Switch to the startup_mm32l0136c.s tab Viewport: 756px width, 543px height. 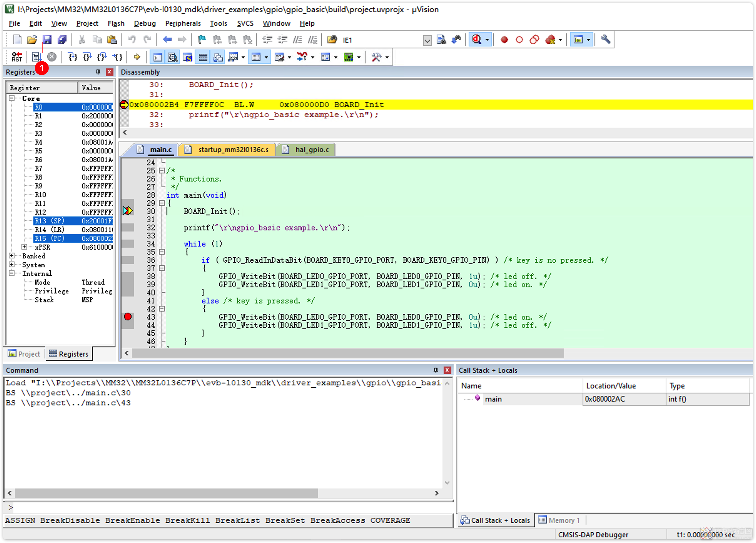tap(227, 150)
